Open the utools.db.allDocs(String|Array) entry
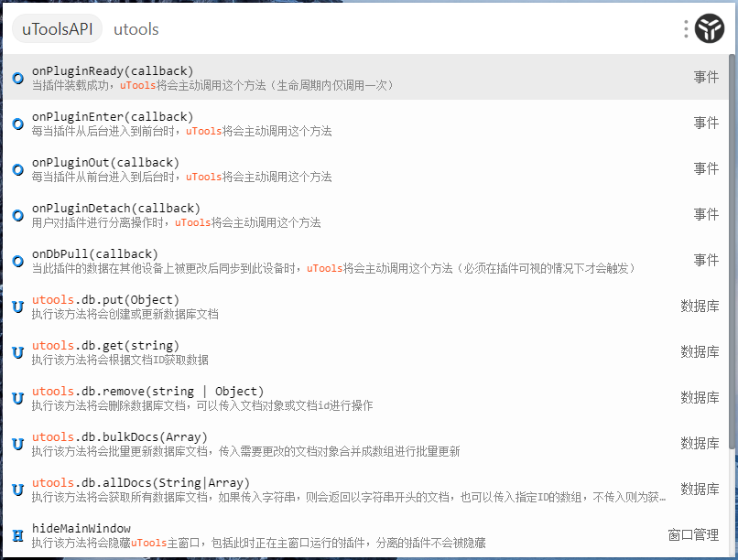This screenshot has width=738, height=560. point(366,489)
